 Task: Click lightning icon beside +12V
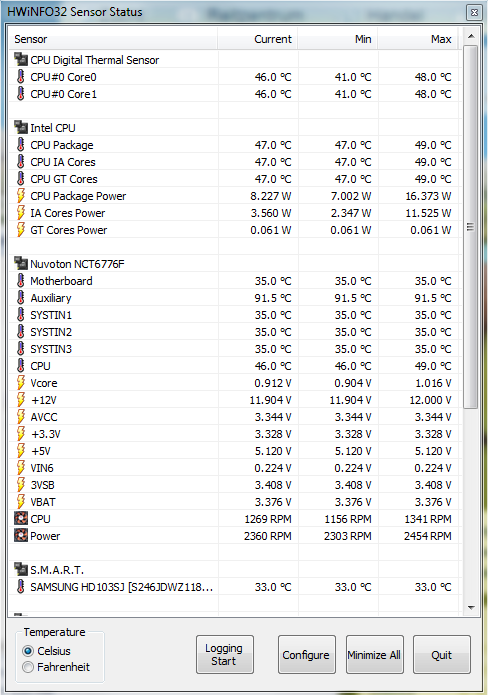tap(20, 399)
